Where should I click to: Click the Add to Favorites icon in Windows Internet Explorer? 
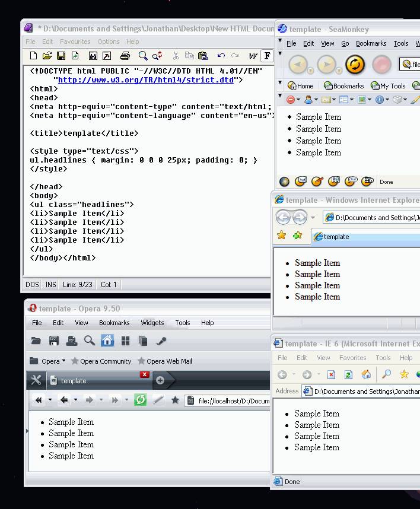[x=297, y=236]
